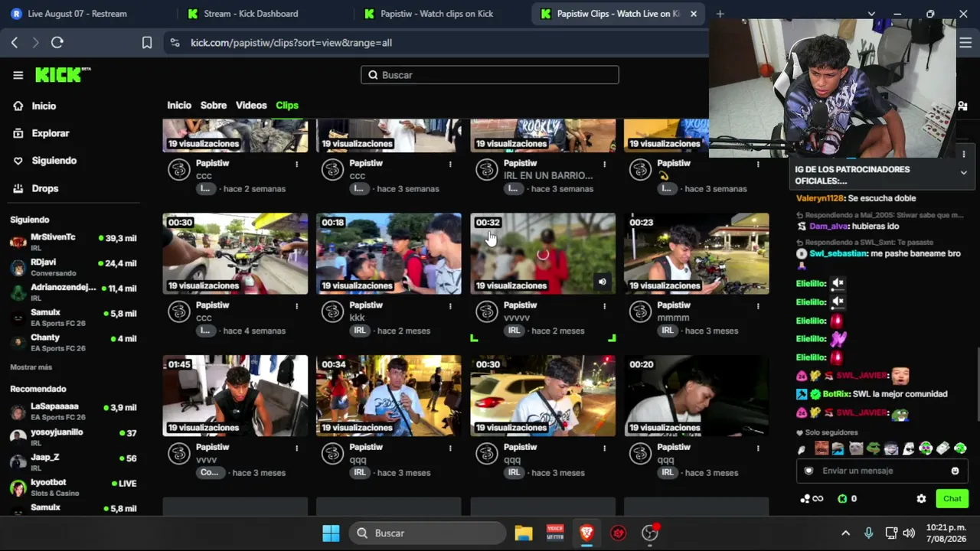Open the channel's Videos tab
Image resolution: width=980 pixels, height=551 pixels.
click(x=251, y=106)
